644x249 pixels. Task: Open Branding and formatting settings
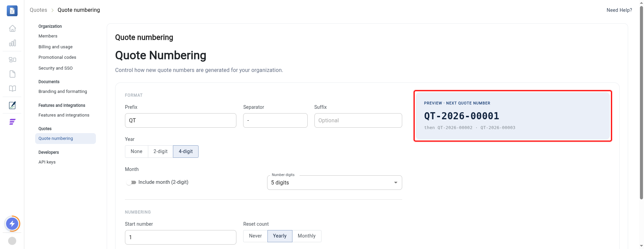click(63, 92)
